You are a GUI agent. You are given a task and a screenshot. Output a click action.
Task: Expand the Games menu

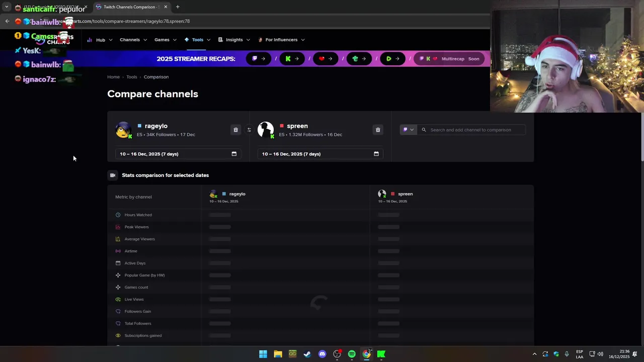166,40
